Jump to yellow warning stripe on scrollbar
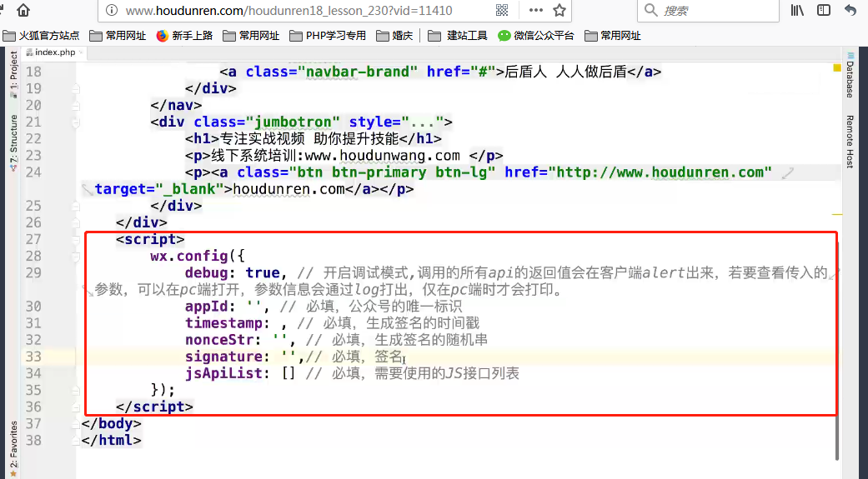This screenshot has width=868, height=479. (837, 214)
